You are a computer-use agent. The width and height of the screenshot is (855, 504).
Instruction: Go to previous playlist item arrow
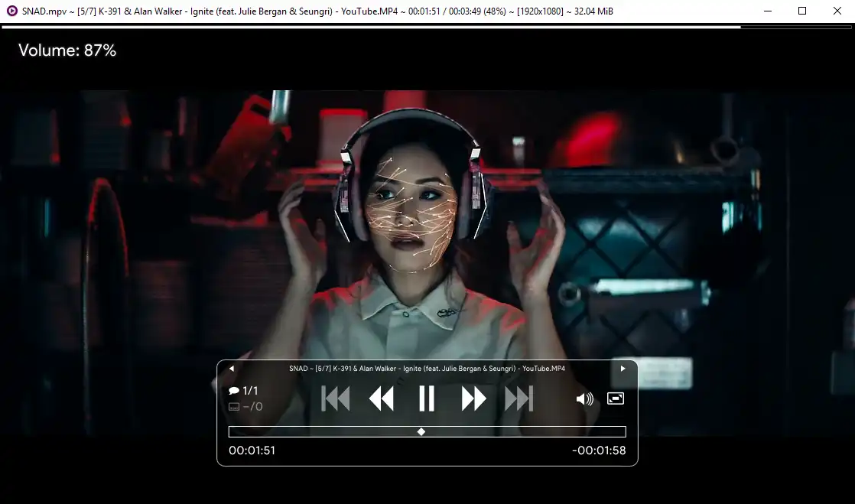[x=232, y=369]
